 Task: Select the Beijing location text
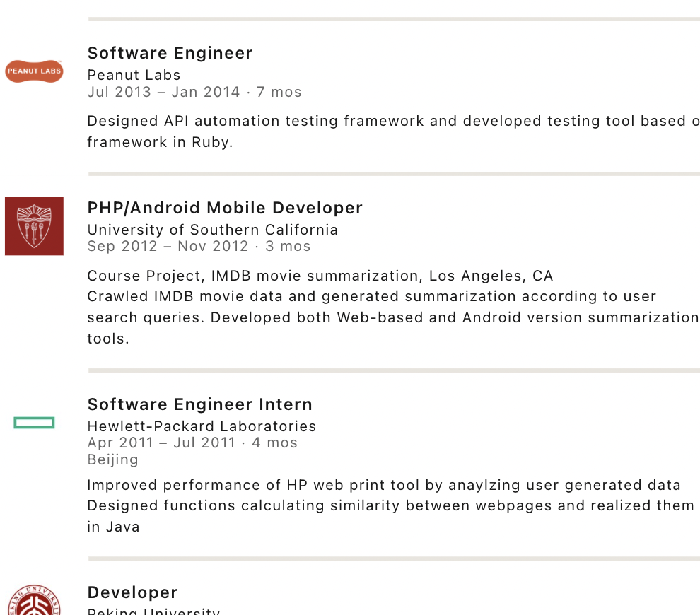click(x=112, y=459)
